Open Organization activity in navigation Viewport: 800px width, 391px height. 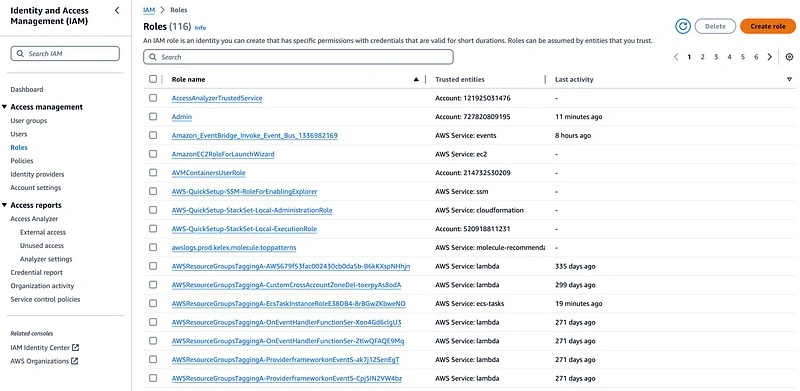point(42,286)
